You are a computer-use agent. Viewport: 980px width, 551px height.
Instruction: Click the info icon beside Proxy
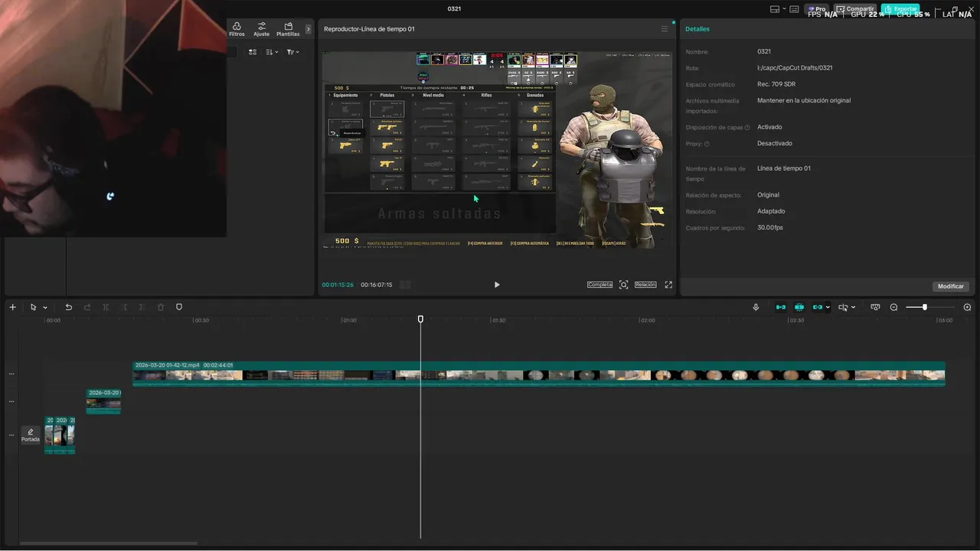coord(707,144)
